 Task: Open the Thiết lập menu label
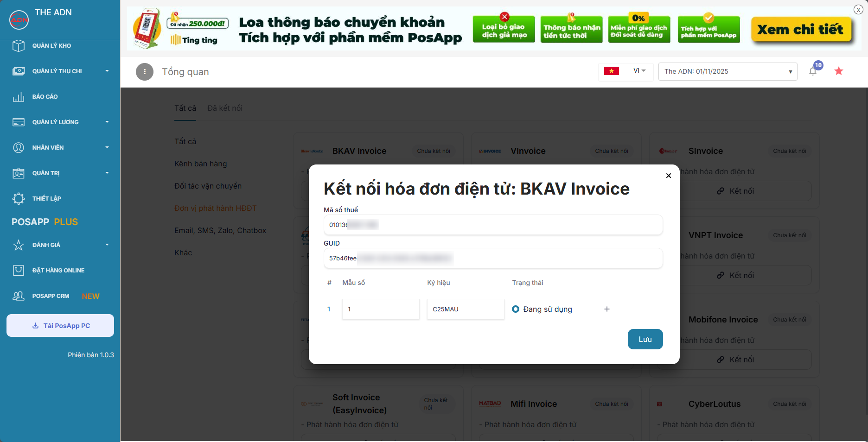click(x=46, y=199)
